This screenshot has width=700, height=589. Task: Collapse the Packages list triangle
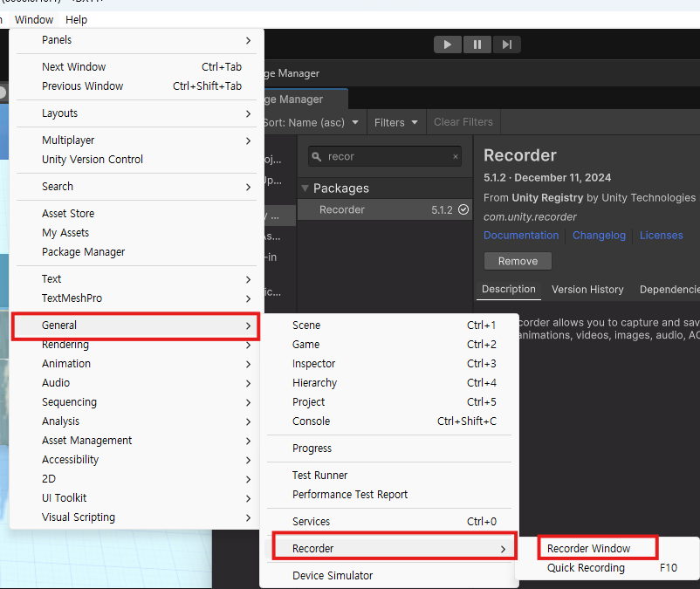[x=305, y=188]
